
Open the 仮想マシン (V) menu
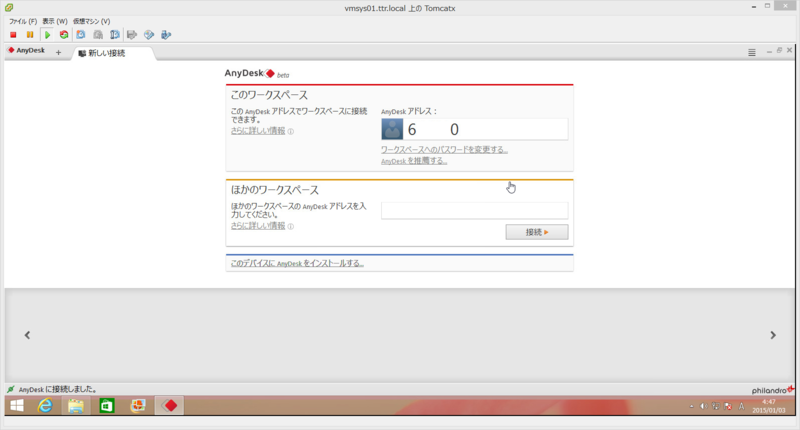[91, 21]
